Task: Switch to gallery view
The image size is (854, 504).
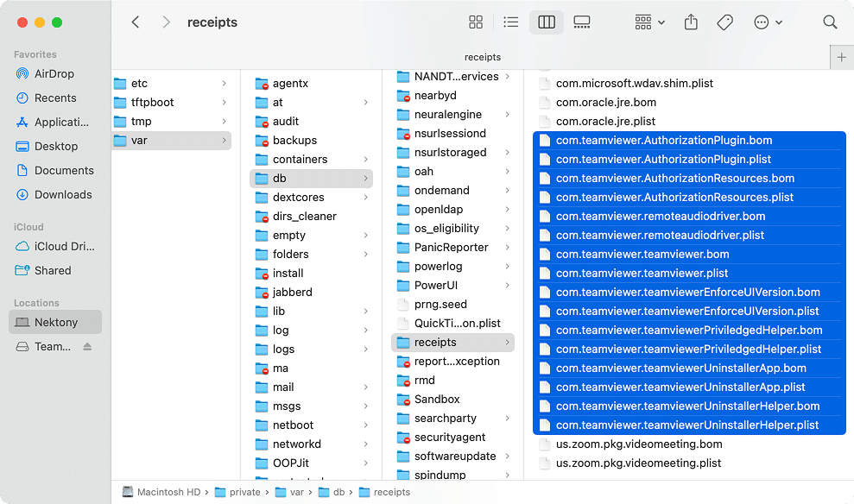Action: (582, 22)
